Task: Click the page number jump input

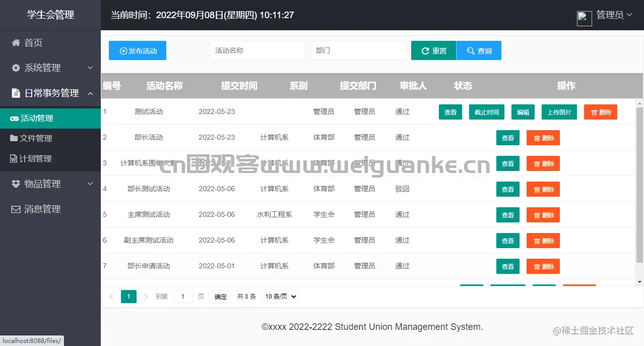Action: click(x=183, y=297)
